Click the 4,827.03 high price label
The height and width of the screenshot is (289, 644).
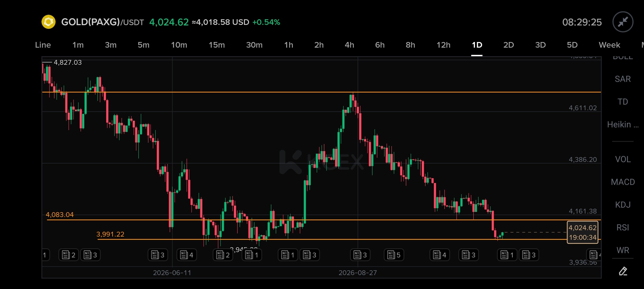(68, 62)
